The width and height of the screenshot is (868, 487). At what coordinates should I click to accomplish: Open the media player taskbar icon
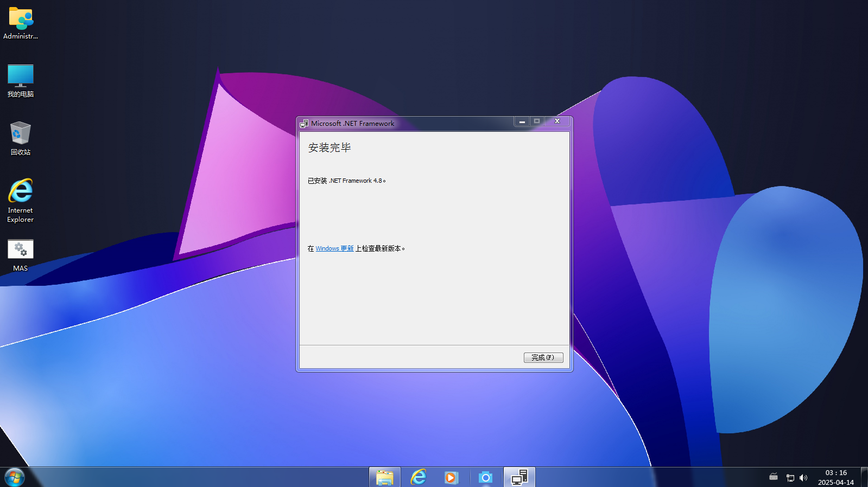452,477
